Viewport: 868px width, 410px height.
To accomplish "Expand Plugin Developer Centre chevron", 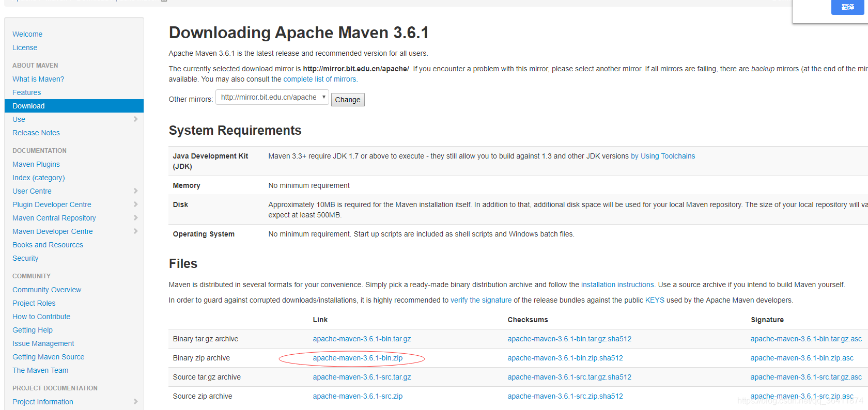I will click(x=135, y=204).
